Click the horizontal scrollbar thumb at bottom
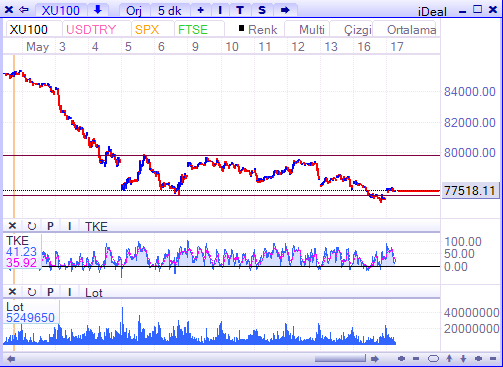 pyautogui.click(x=340, y=359)
